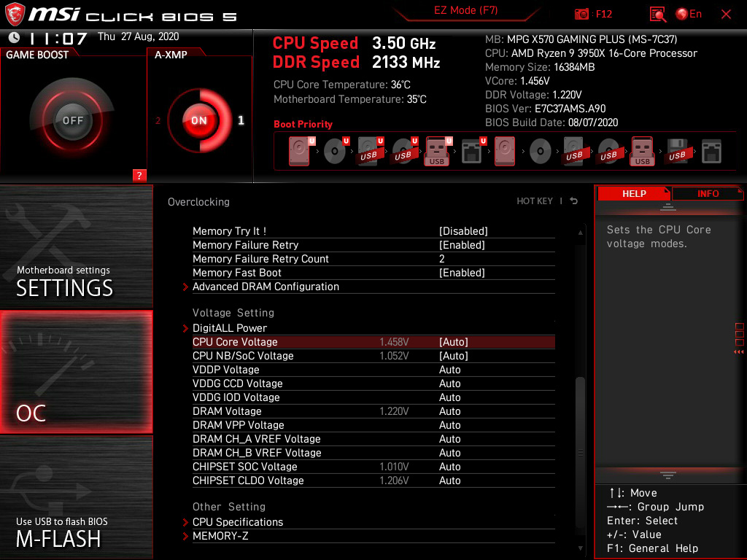This screenshot has height=560, width=747.
Task: Toggle the A-XMP ON button
Action: (x=199, y=120)
